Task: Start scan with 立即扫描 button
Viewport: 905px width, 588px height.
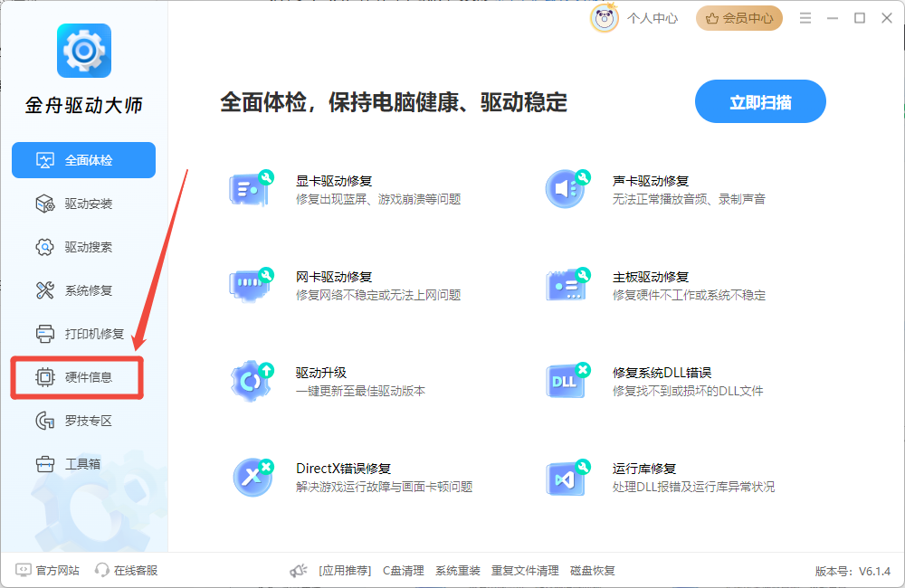Action: 760,101
